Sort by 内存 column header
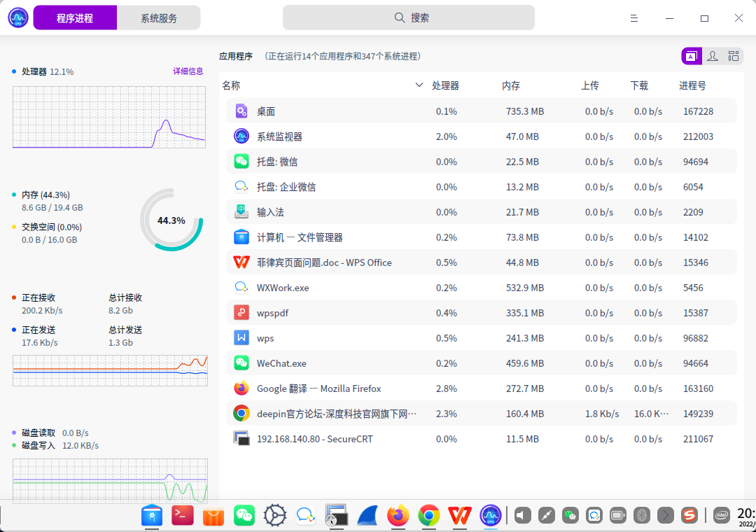756x532 pixels. (510, 85)
